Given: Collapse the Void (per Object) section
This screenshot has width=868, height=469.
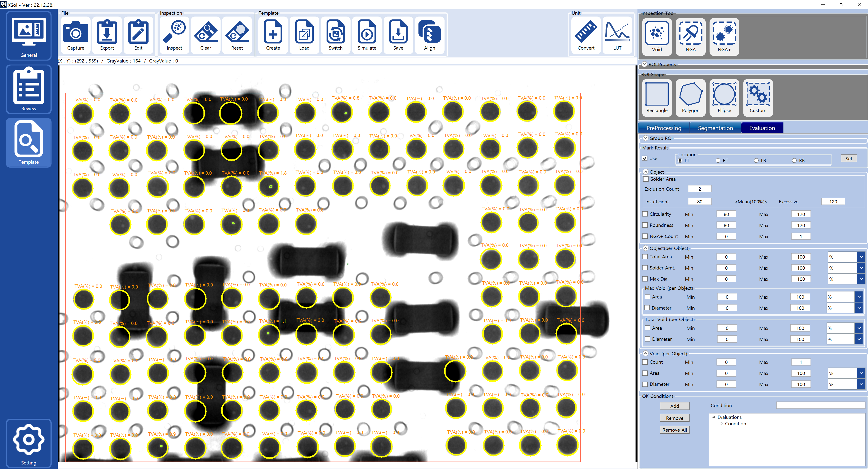Looking at the screenshot, I should click(646, 354).
